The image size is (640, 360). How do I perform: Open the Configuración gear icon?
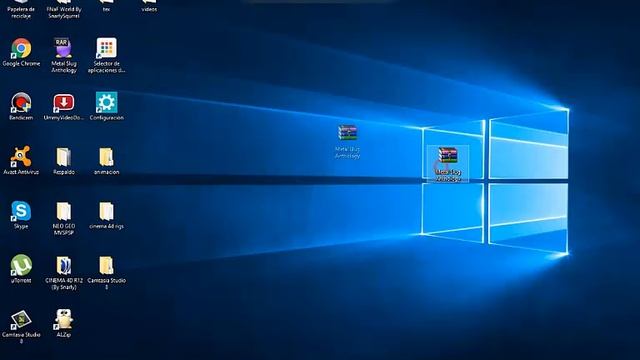click(x=107, y=106)
